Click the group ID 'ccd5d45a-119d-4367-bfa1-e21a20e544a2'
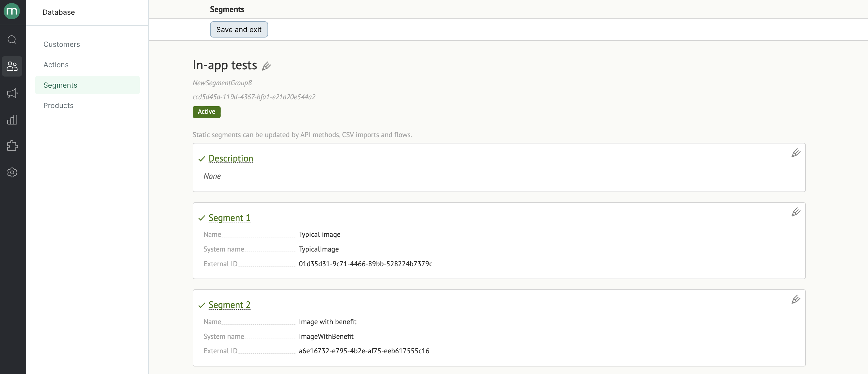This screenshot has height=374, width=868. tap(254, 97)
